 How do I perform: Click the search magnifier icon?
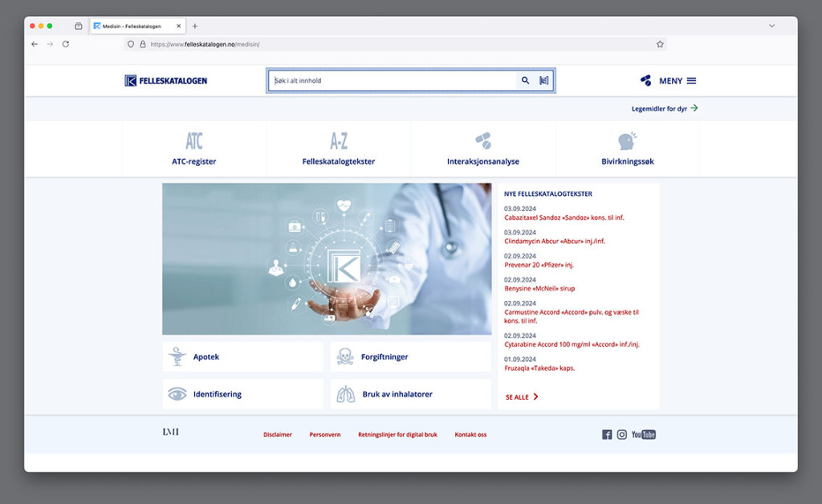click(x=525, y=81)
